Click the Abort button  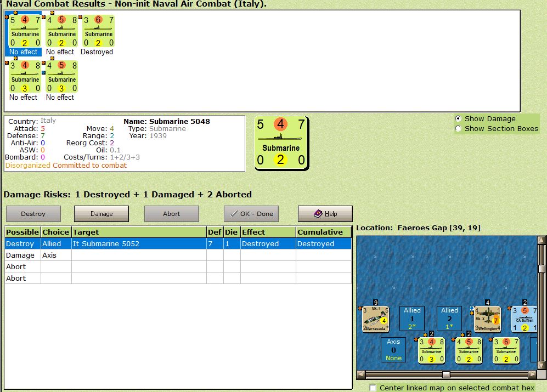tap(171, 214)
